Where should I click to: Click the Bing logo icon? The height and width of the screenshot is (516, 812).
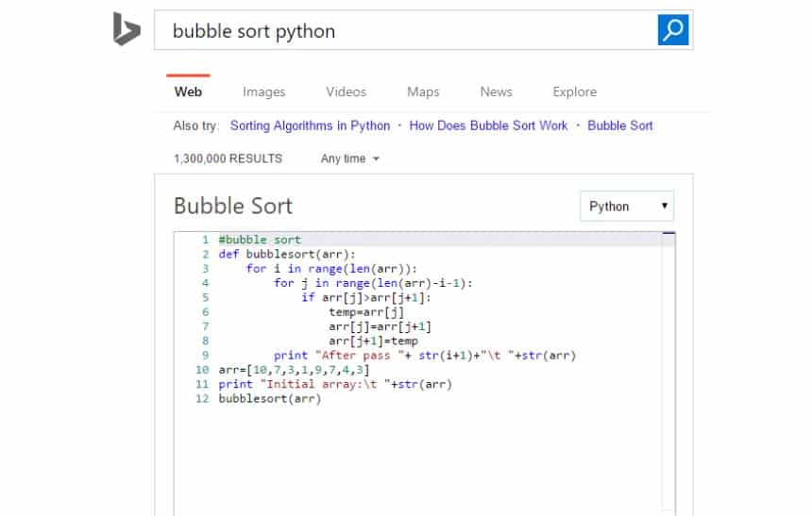[127, 29]
